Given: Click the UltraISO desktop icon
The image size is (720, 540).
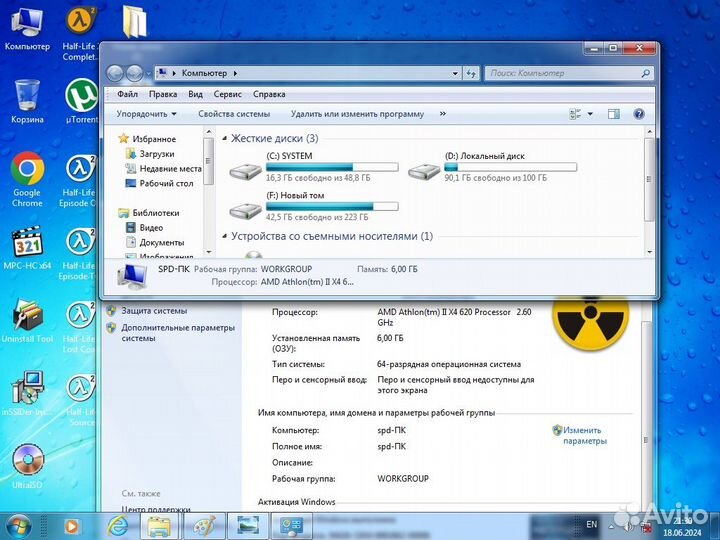Looking at the screenshot, I should (27, 459).
